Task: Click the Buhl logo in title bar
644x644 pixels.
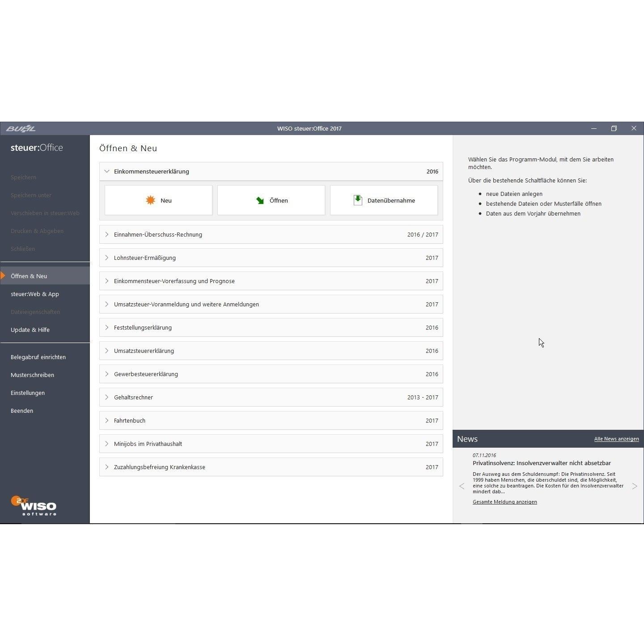Action: tap(21, 129)
